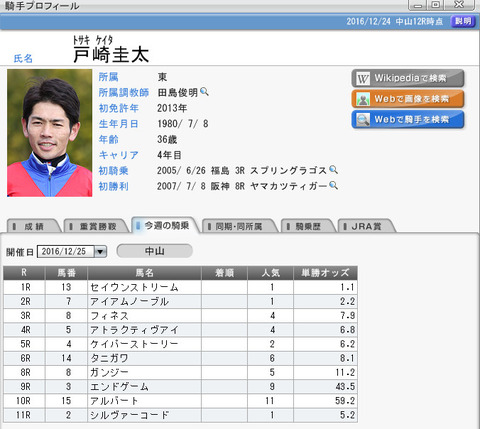Click first ride horse スプリングラゴス
The height and width of the screenshot is (429, 480).
(x=288, y=170)
